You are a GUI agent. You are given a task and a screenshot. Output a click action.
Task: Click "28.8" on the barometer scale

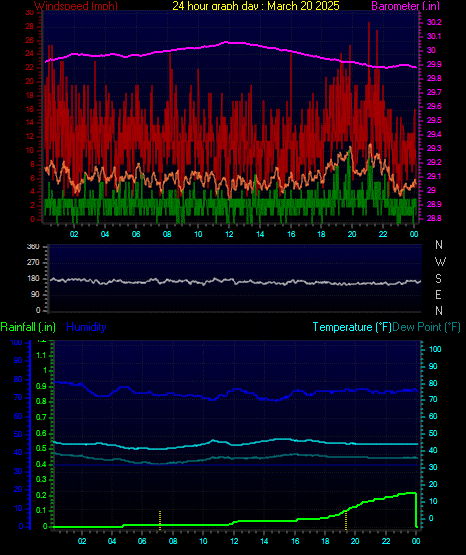click(x=434, y=218)
